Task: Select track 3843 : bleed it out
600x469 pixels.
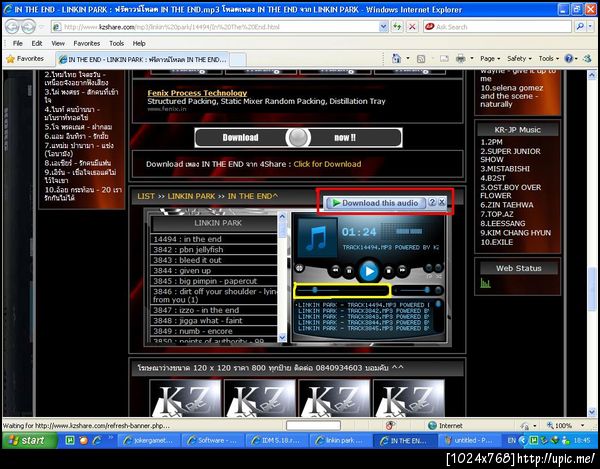Action: tap(214, 260)
